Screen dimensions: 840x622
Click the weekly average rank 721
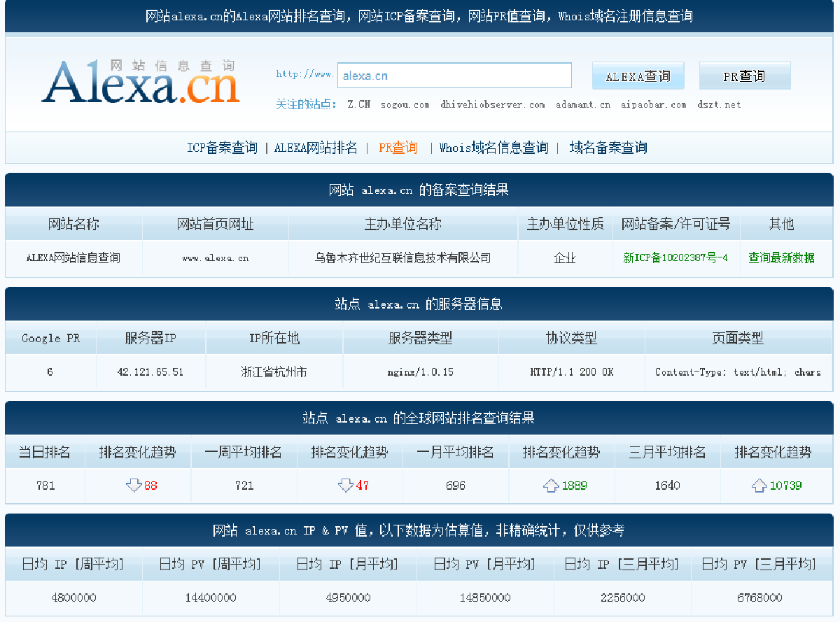point(244,485)
